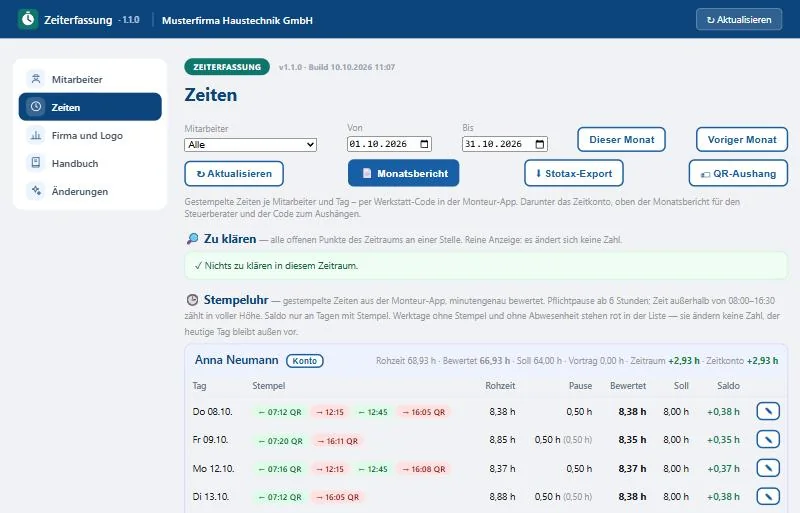Click the Zeiten clock icon in sidebar
Viewport: 800px width, 513px height.
click(x=36, y=107)
